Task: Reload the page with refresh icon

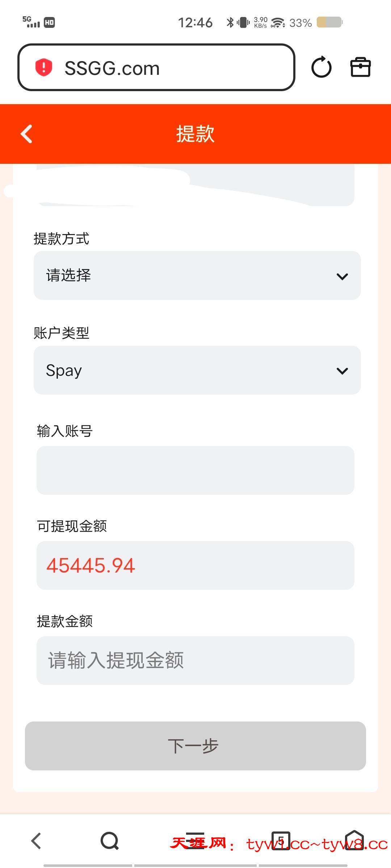Action: 321,67
